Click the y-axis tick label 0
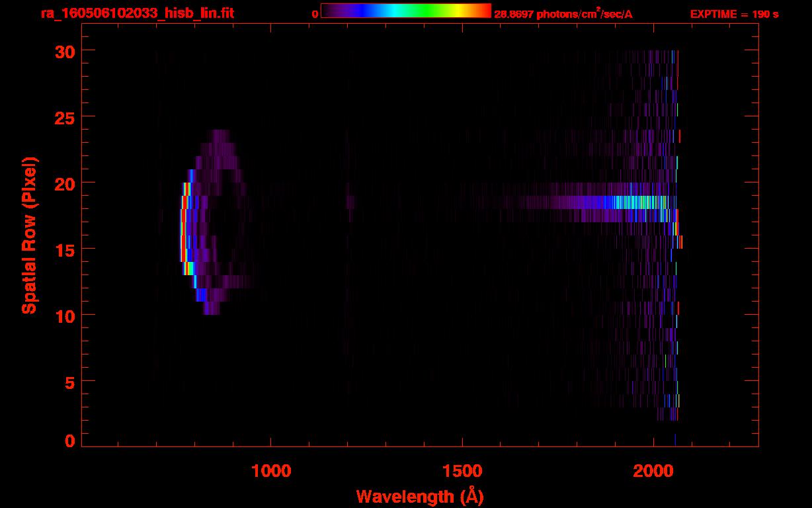Screen dimensions: 812x508 (x=68, y=441)
